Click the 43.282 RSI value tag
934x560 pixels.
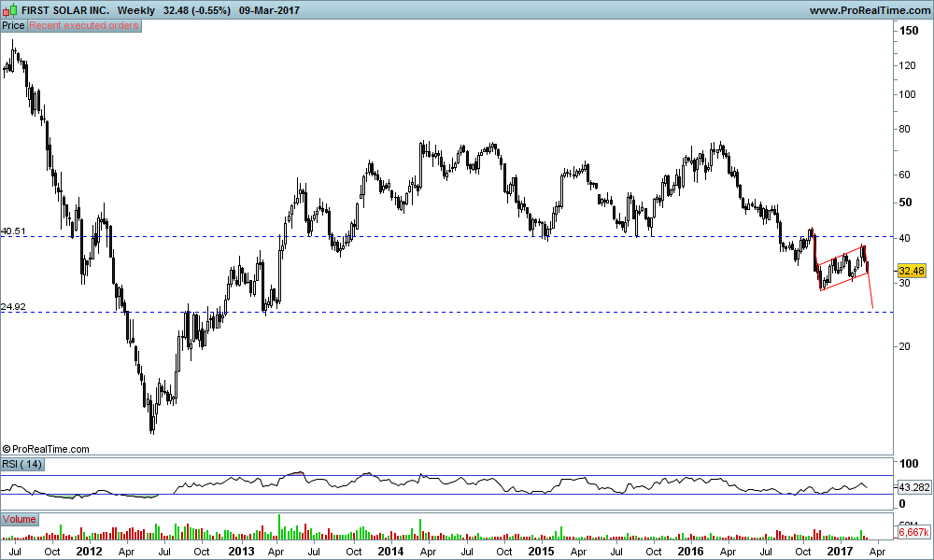pos(913,487)
